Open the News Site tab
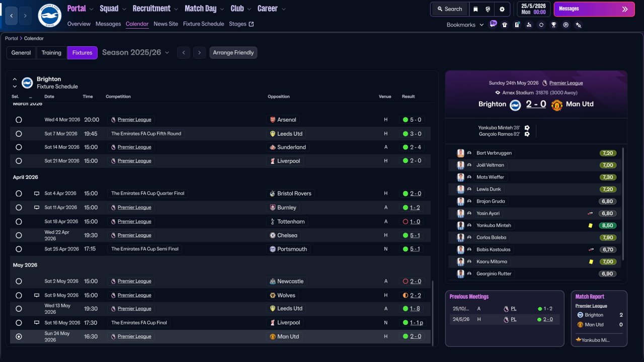644x362 pixels. coord(166,24)
